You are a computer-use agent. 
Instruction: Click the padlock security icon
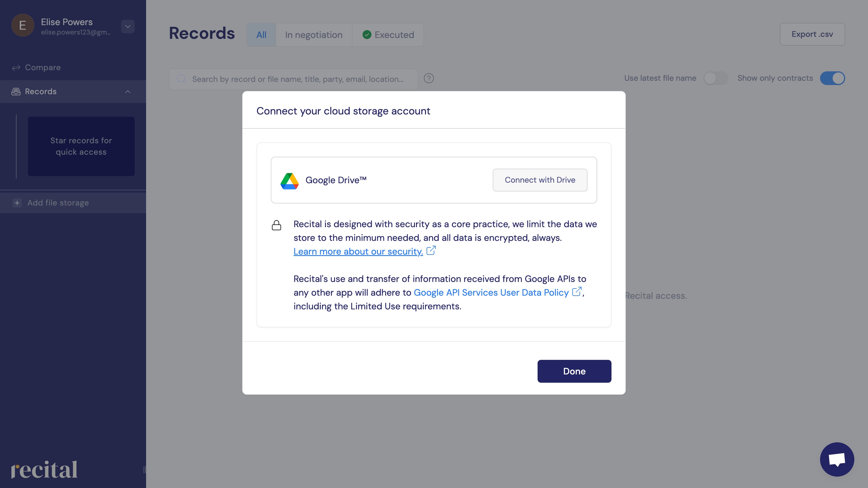pos(276,225)
